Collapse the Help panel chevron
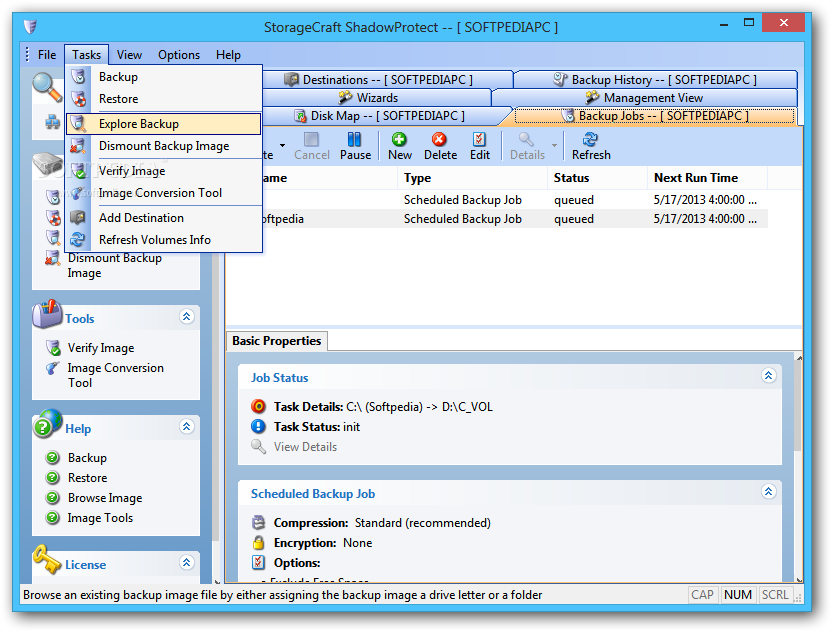 (x=186, y=427)
